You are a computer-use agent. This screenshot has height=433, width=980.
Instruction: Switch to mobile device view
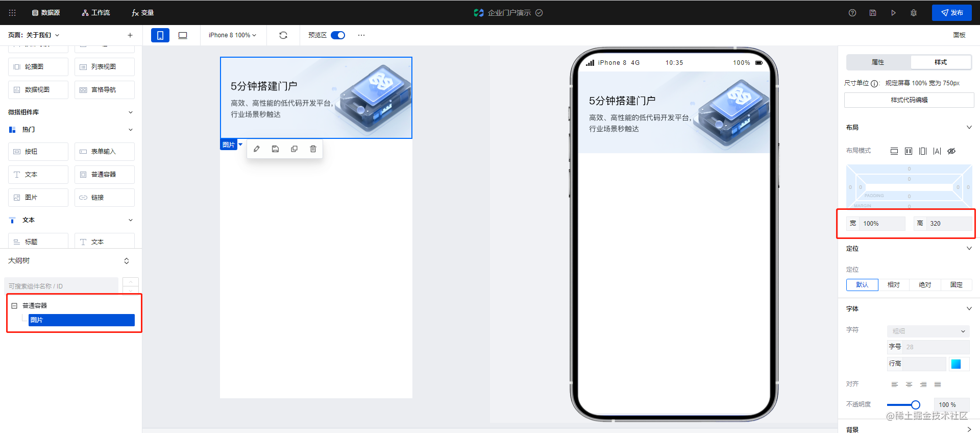coord(160,35)
